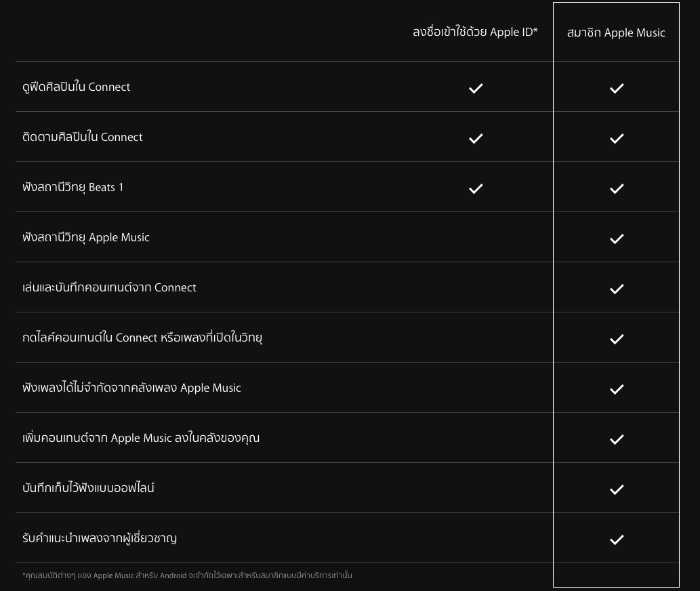Image resolution: width=700 pixels, height=591 pixels.
Task: Click checkmark for ฟังสถานีวิทยุ Apple Music row
Action: [x=617, y=239]
